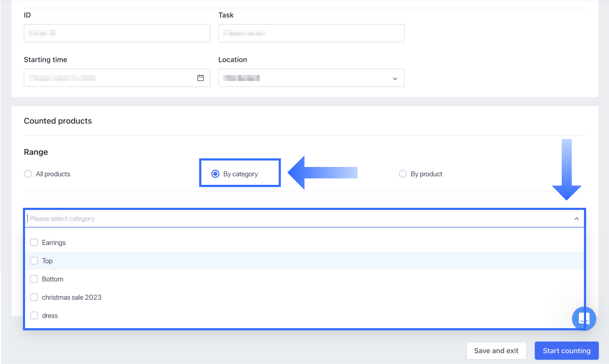The width and height of the screenshot is (609, 364).
Task: Open the Location select box
Action: 304,78
